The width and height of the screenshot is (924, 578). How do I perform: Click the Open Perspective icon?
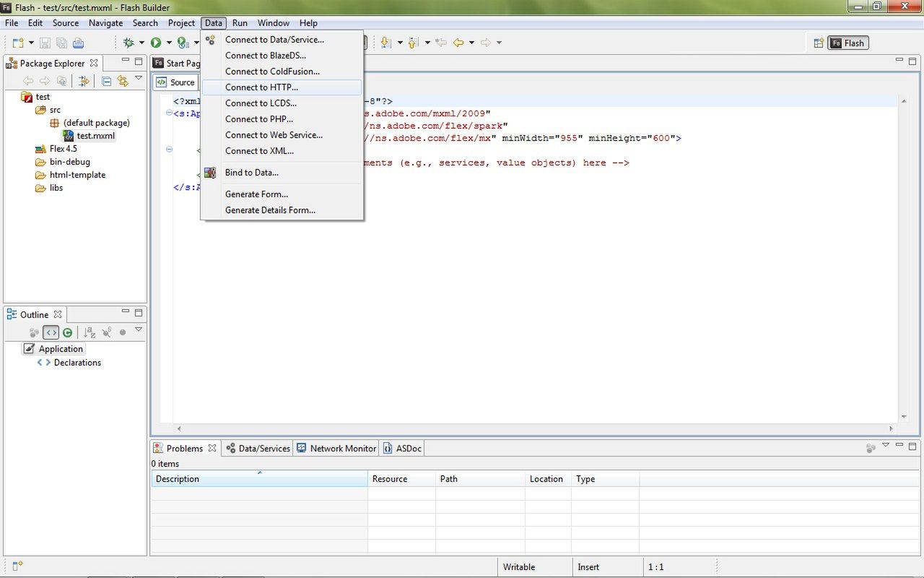click(x=819, y=43)
